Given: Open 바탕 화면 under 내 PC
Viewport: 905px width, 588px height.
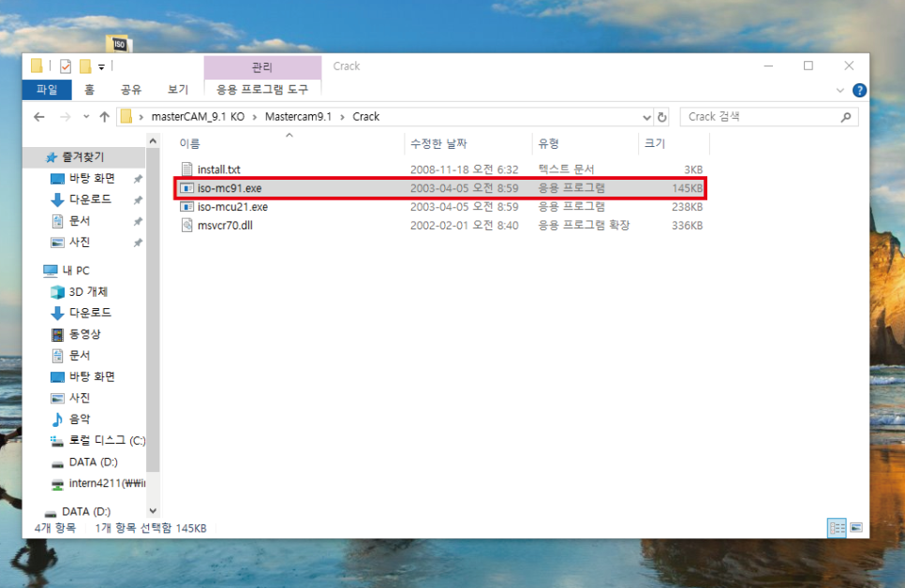Looking at the screenshot, I should tap(92, 376).
